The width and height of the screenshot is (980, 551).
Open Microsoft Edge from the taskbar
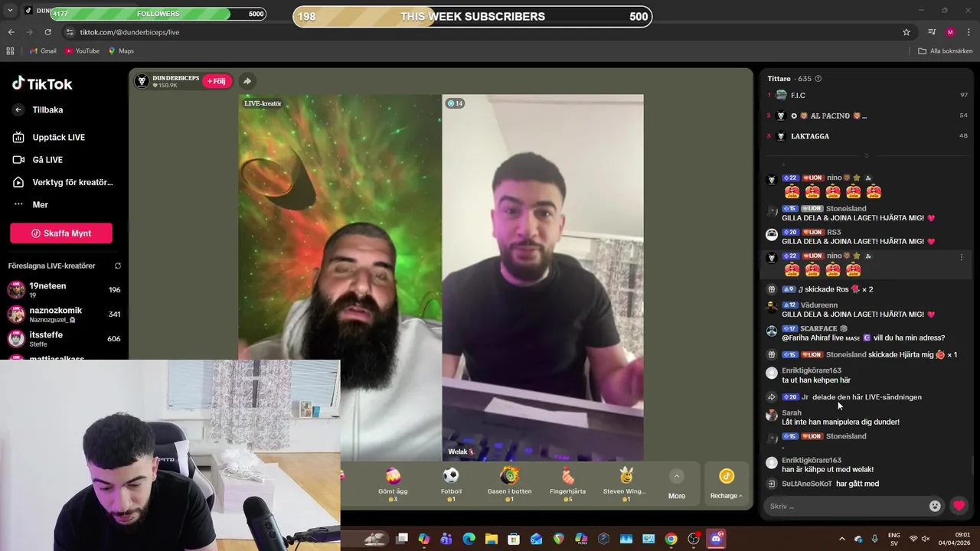tap(469, 539)
